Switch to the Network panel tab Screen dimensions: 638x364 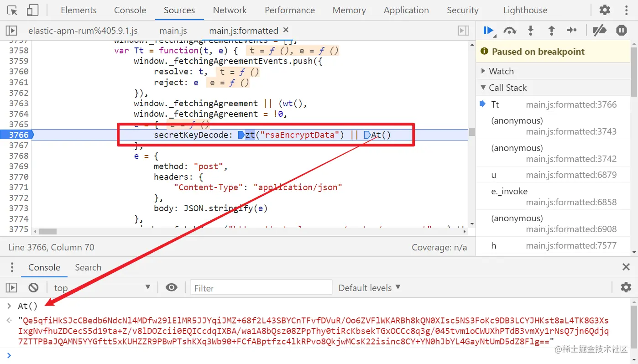[x=230, y=10]
